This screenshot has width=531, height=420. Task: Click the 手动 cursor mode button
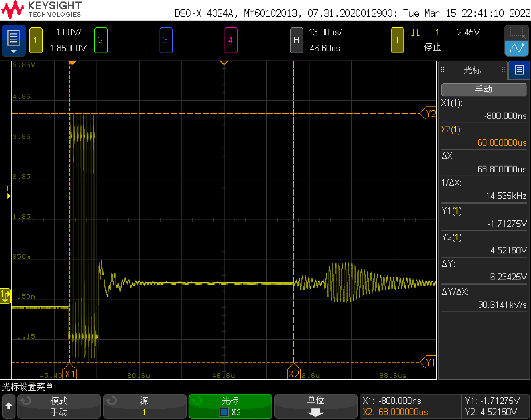484,90
